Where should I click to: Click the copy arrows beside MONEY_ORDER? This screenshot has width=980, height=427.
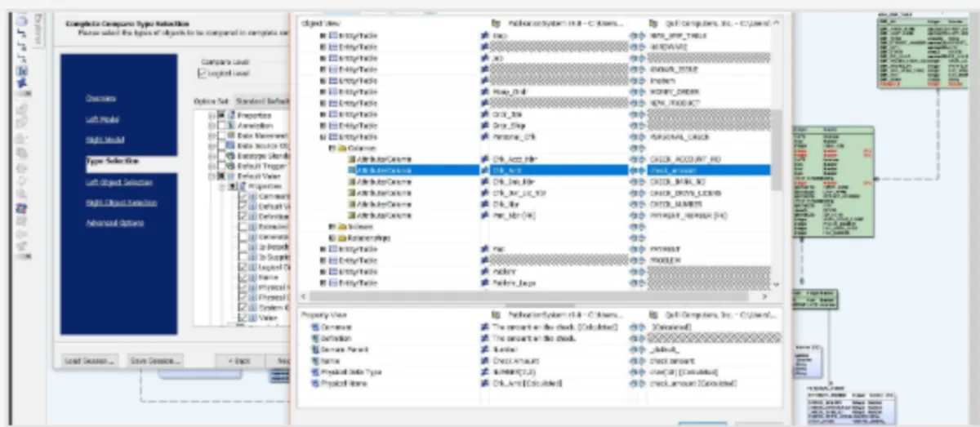click(x=638, y=91)
